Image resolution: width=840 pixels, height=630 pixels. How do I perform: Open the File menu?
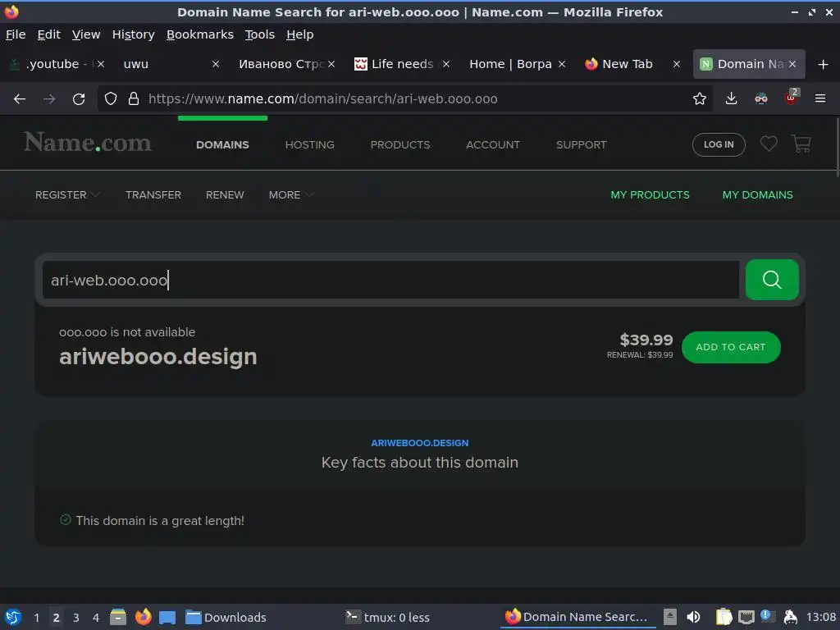click(x=16, y=34)
